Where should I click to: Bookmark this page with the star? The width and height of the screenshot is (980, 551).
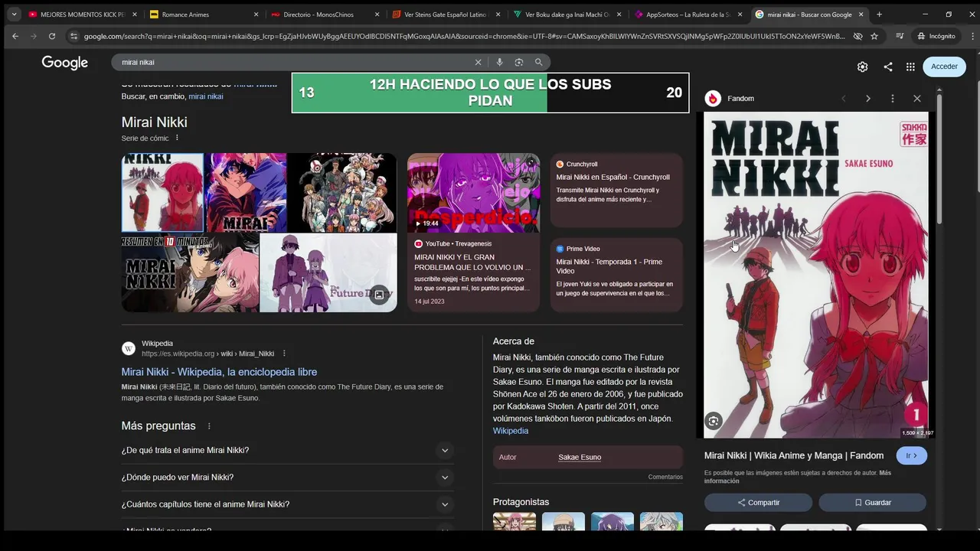874,36
